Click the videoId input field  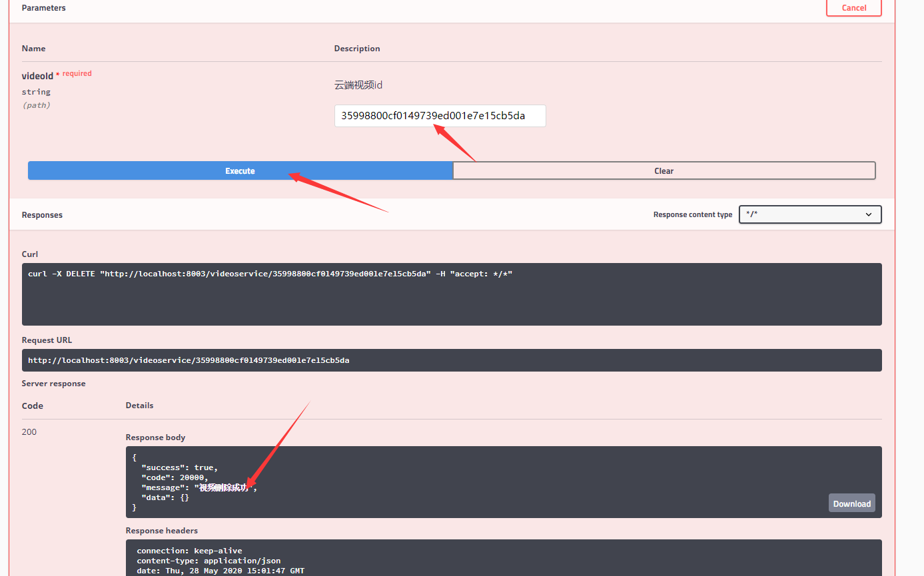coord(440,116)
